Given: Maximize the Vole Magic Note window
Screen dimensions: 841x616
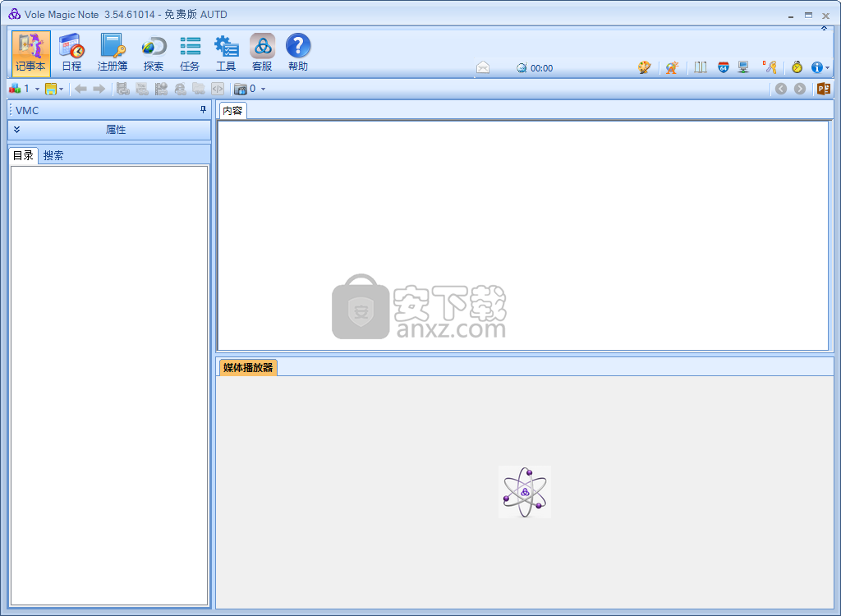Looking at the screenshot, I should pos(808,16).
